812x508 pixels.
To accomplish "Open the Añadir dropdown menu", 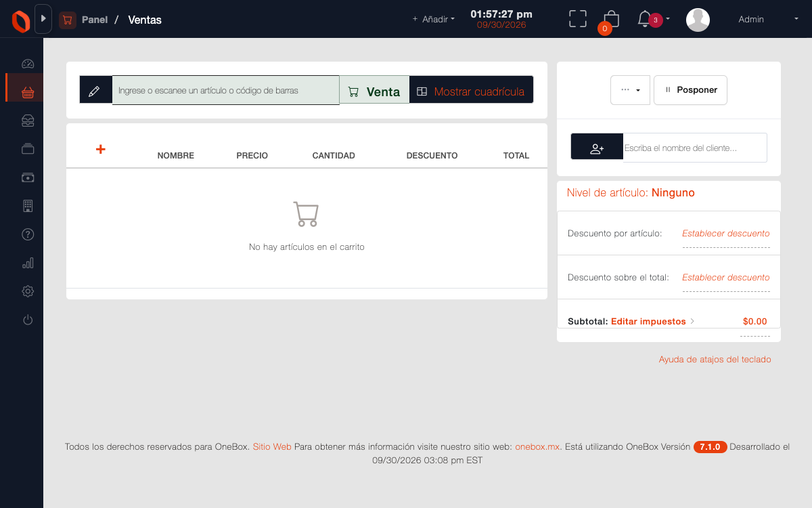I will [434, 19].
